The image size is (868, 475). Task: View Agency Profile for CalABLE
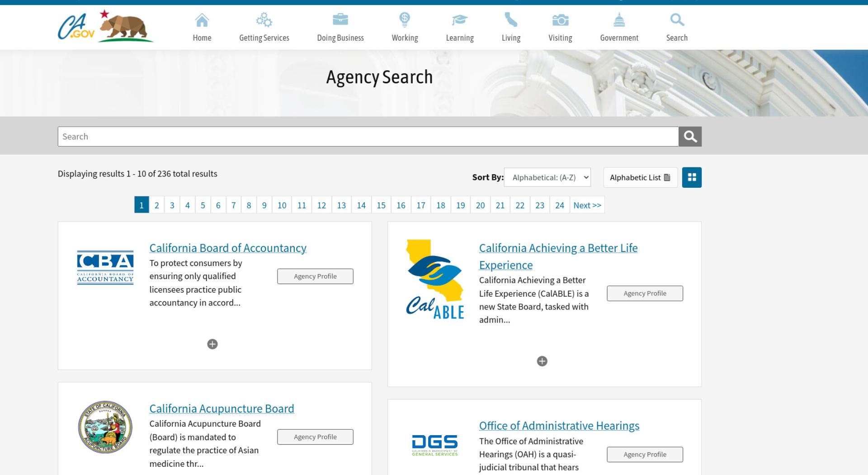[645, 293]
